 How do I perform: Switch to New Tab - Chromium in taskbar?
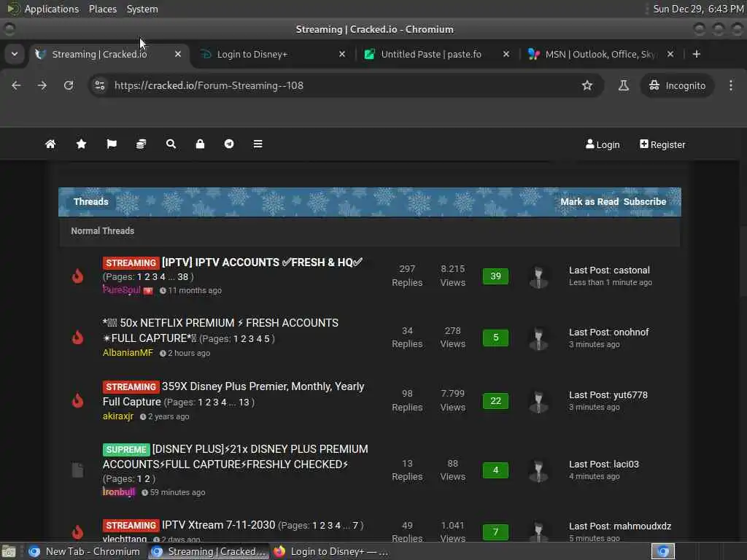85,551
